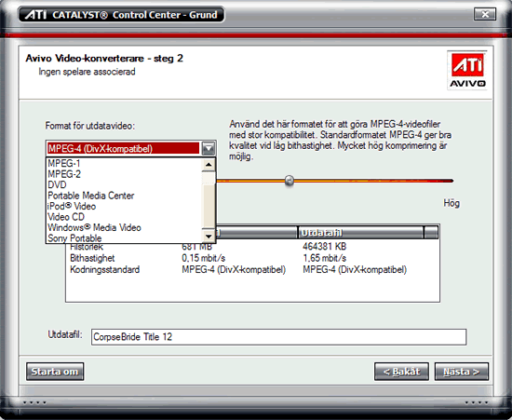Image resolution: width=512 pixels, height=420 pixels.
Task: Click the 1,65 mbit/s output bitrate value
Action: (325, 258)
